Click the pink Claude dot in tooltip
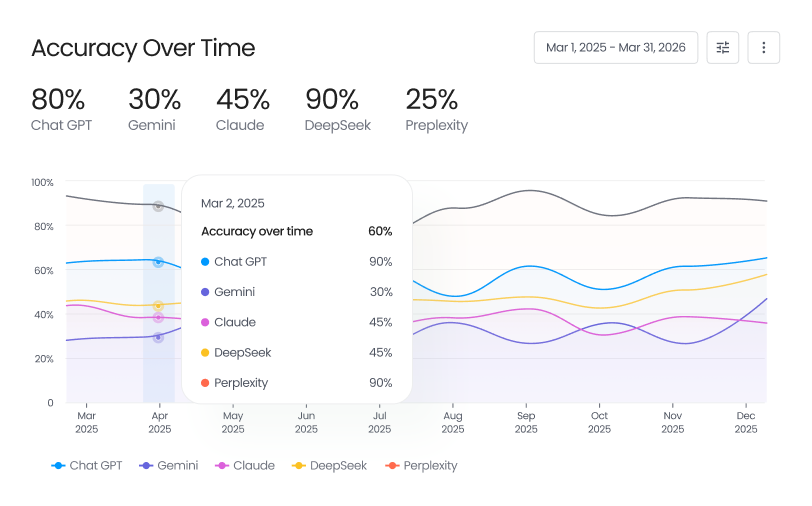Image resolution: width=812 pixels, height=506 pixels. point(205,323)
